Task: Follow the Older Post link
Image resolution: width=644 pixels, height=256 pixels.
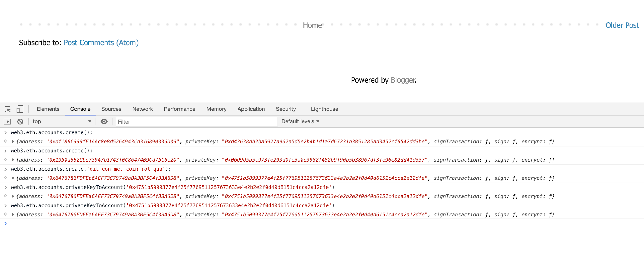Action: pos(622,25)
